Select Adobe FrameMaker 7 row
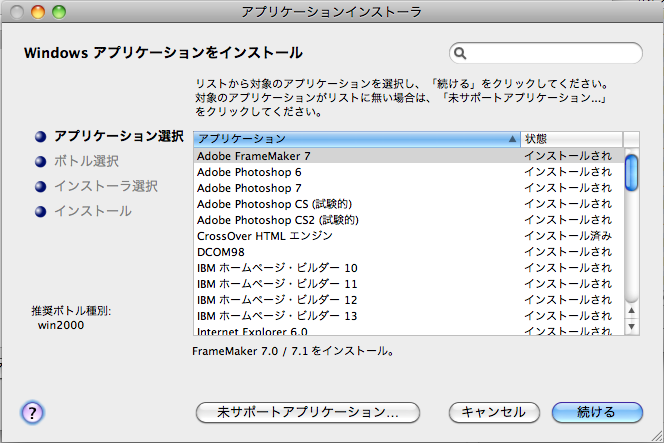 coord(408,156)
